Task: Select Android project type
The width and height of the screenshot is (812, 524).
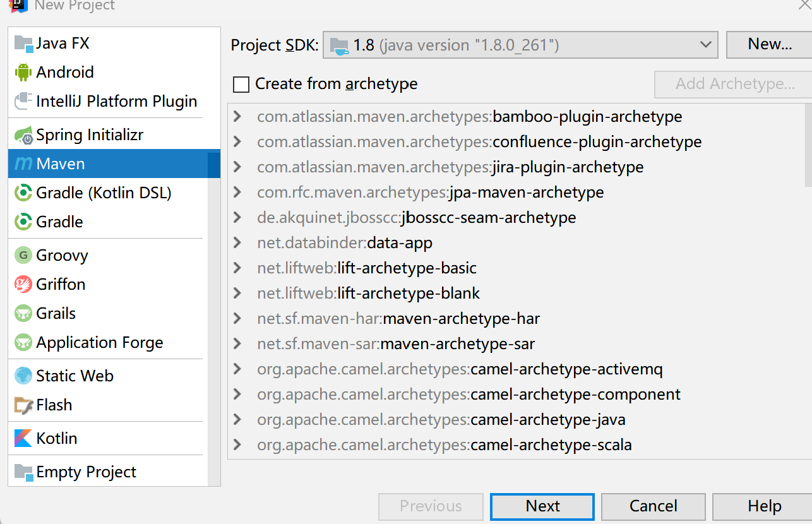Action: 107,73
